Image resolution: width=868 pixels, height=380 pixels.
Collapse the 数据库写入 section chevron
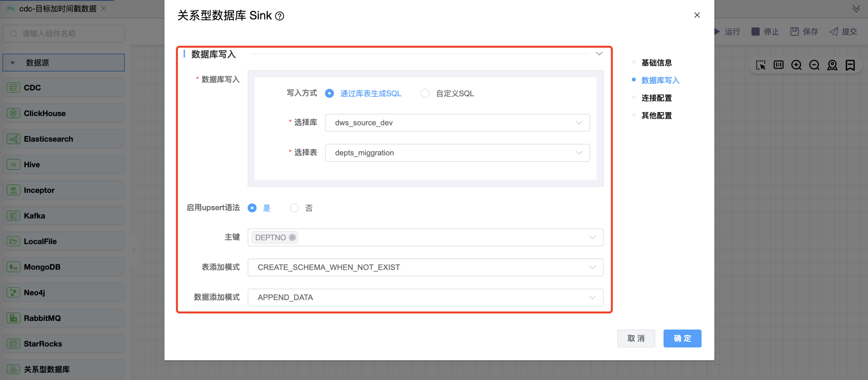click(599, 53)
